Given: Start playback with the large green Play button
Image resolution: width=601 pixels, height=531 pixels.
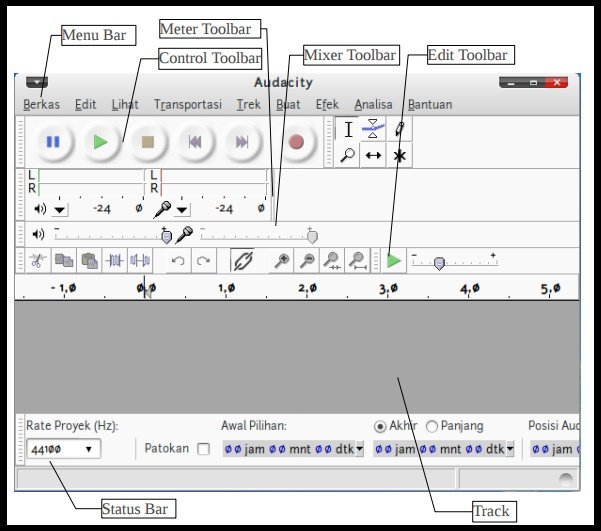Looking at the screenshot, I should pos(101,142).
